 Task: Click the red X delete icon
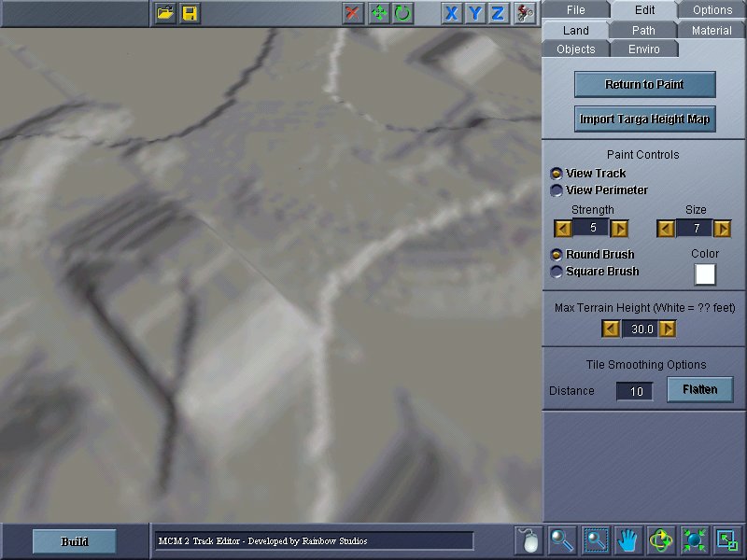[x=353, y=13]
